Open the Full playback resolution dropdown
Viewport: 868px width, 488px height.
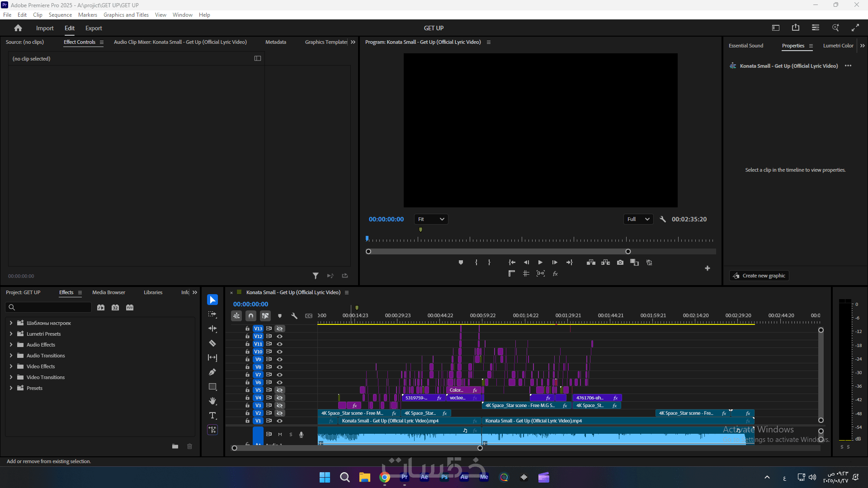[x=638, y=219]
